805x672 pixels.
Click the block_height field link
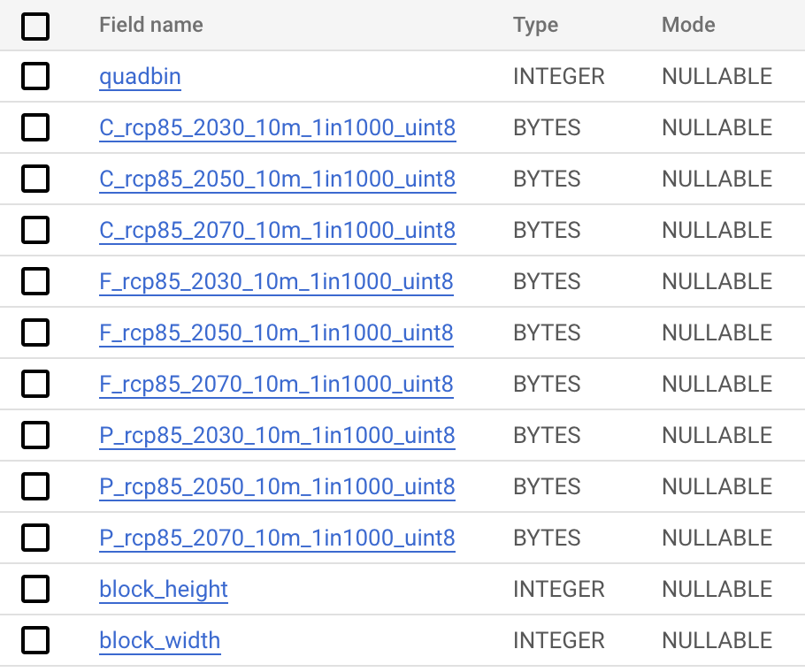click(x=163, y=589)
